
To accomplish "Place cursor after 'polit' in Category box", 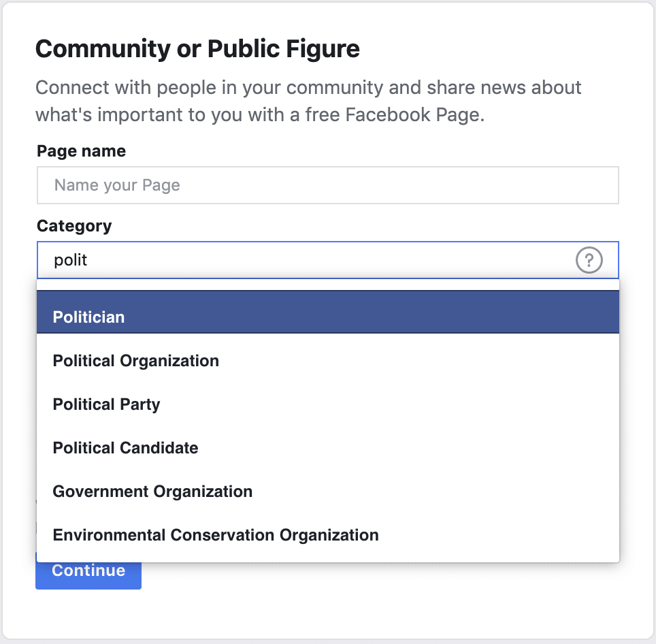I will 88,260.
